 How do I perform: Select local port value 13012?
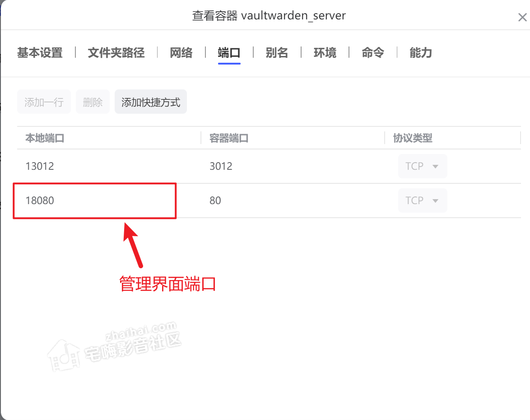(40, 166)
